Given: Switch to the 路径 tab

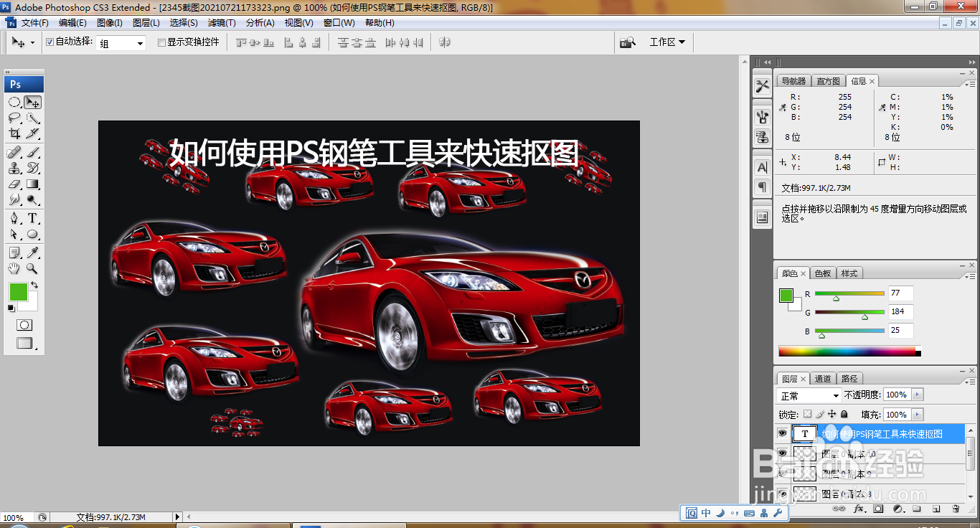Looking at the screenshot, I should [849, 379].
